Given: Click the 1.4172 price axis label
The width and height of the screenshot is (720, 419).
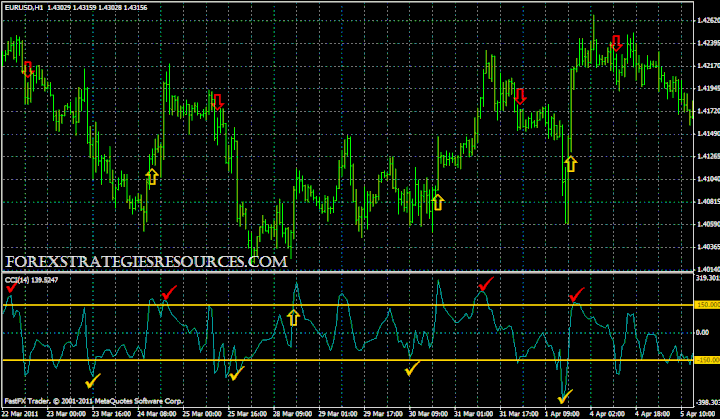Looking at the screenshot, I should click(708, 111).
